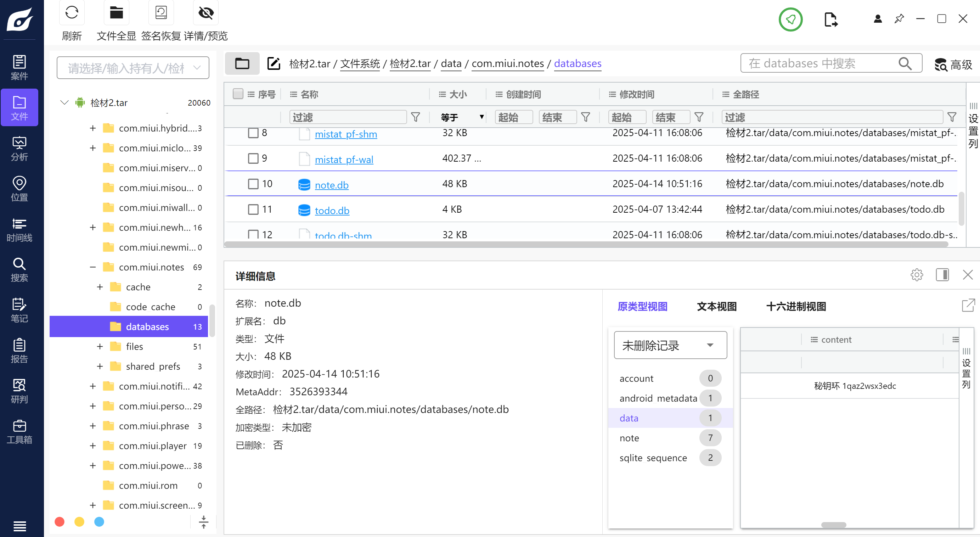Click the hamburger menu at sidebar bottom
980x537 pixels.
pos(19,526)
